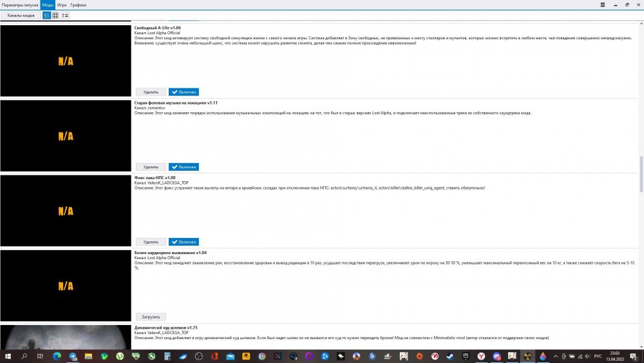Select the radiation-symbol launcher icon in taskbar
The height and width of the screenshot is (363, 644).
click(528, 356)
